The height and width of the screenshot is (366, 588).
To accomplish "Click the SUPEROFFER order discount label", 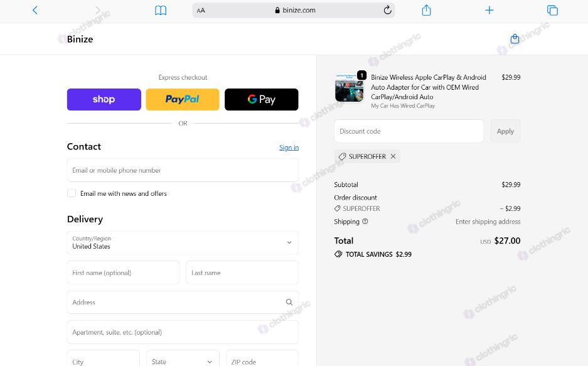I will point(357,208).
